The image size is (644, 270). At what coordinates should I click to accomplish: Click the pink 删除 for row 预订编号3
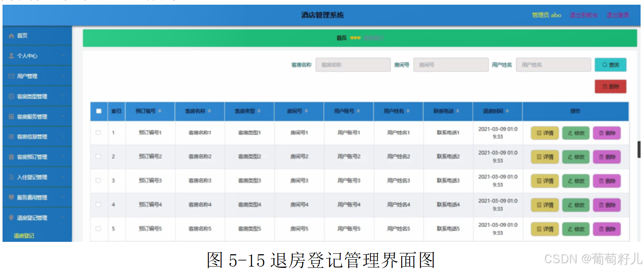607,181
